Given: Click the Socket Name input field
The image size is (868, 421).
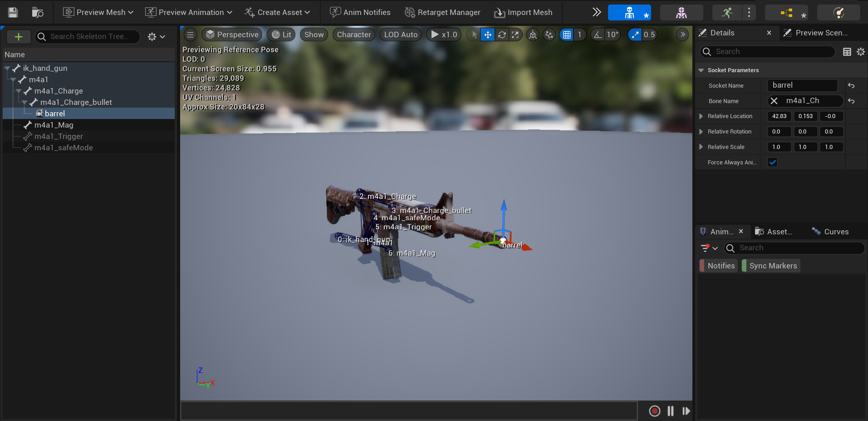Looking at the screenshot, I should pos(802,85).
